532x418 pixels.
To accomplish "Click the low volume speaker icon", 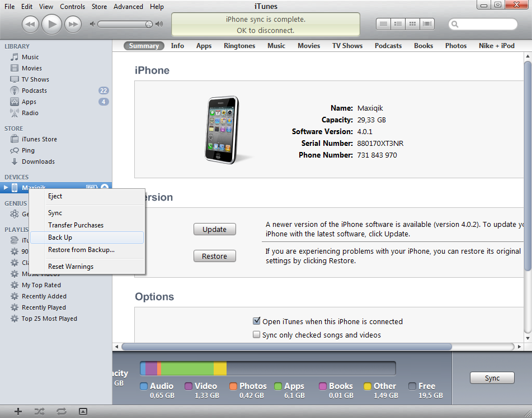I will [92, 24].
